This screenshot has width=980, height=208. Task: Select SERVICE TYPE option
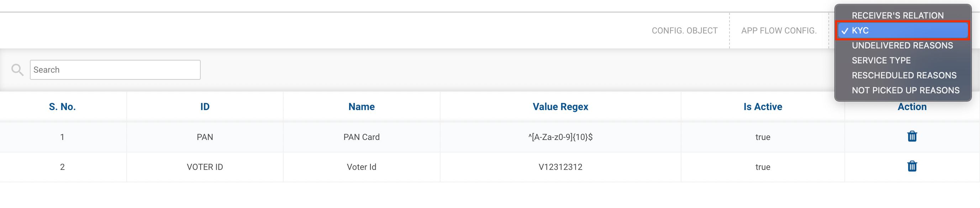tap(881, 61)
